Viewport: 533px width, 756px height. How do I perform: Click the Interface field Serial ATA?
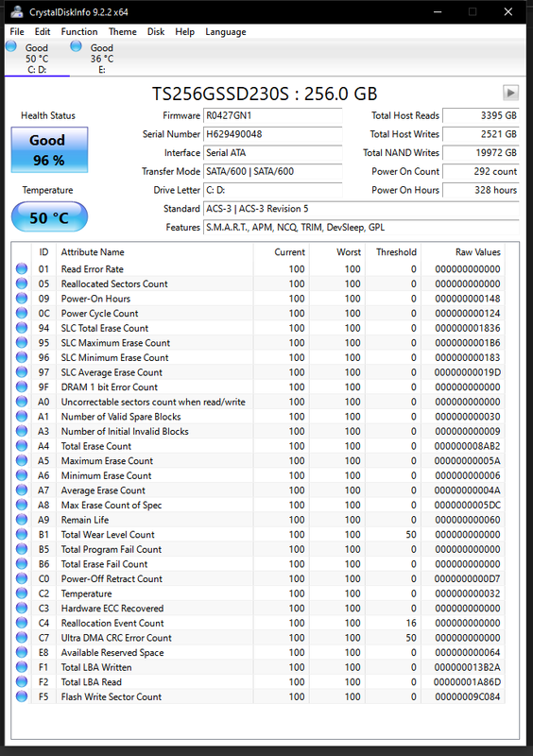tap(272, 153)
